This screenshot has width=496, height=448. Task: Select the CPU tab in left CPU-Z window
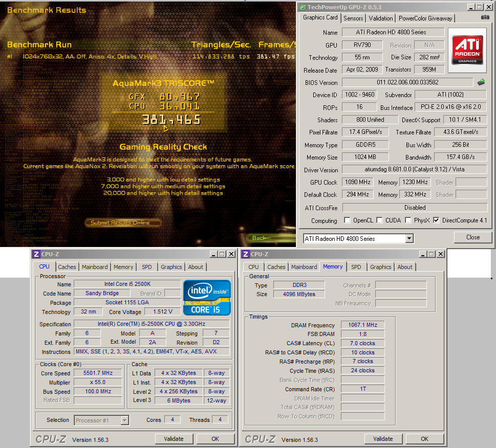tap(45, 266)
